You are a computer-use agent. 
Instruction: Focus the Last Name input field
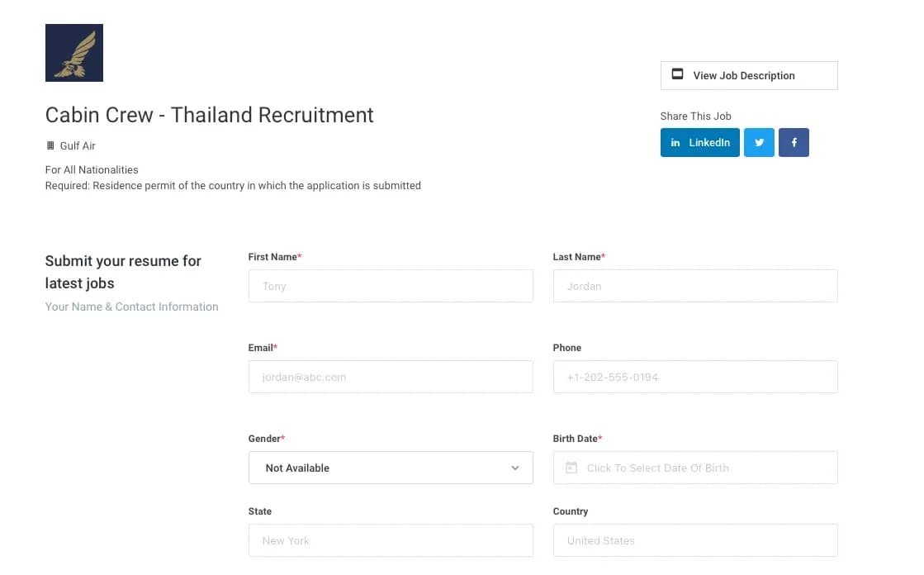[694, 286]
